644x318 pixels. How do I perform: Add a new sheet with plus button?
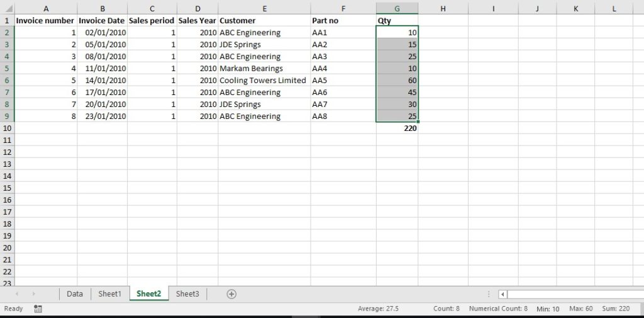point(231,293)
